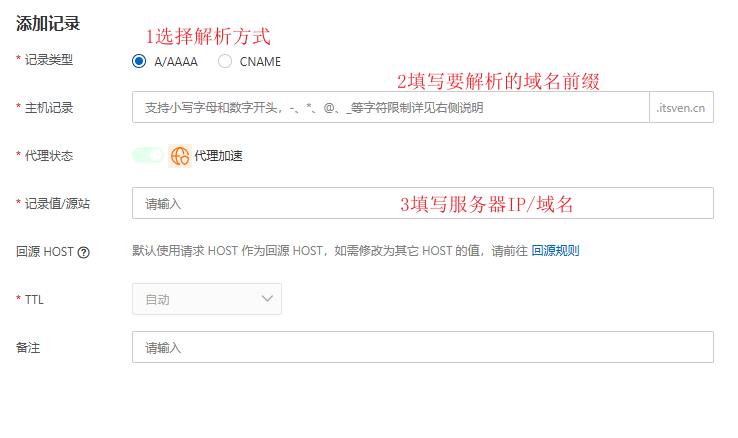
Task: Click the TTL dropdown chevron arrow
Action: pyautogui.click(x=267, y=299)
